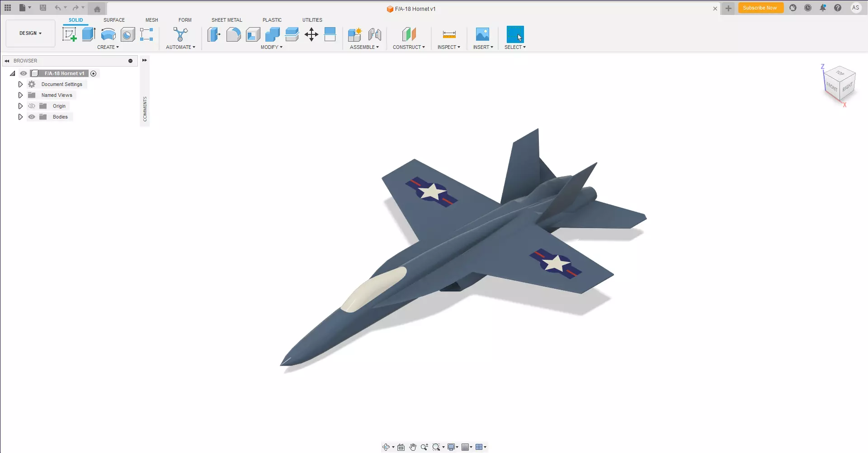Viewport: 868px width, 453px height.
Task: Activate the Fillet tool
Action: click(x=234, y=34)
